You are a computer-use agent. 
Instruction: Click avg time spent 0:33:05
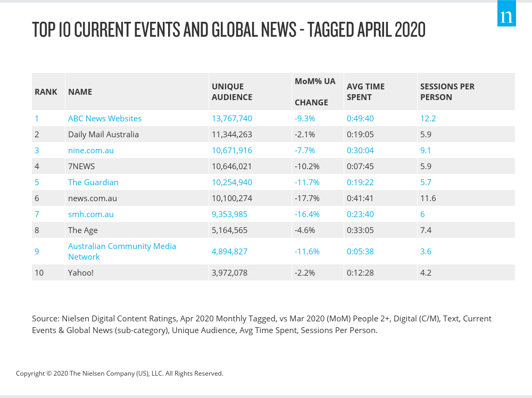[x=360, y=230]
